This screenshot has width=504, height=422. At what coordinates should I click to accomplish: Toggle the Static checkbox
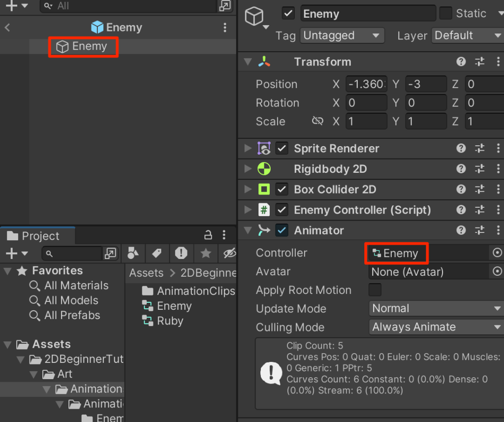click(445, 13)
